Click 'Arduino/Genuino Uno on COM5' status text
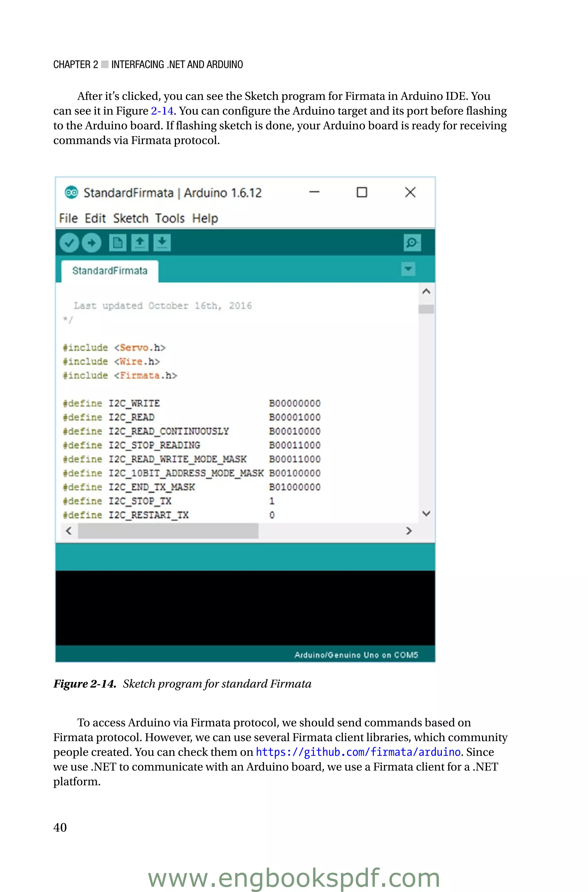The image size is (588, 892). [x=356, y=655]
